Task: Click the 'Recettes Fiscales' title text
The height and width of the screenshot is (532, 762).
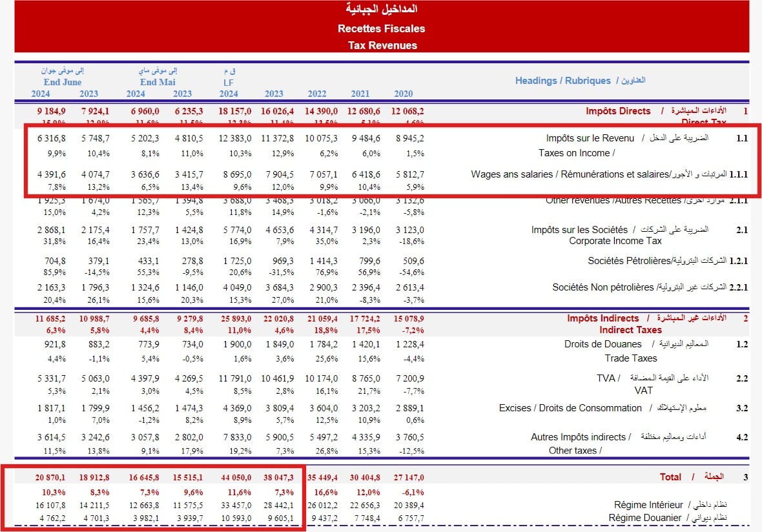Action: (x=381, y=28)
